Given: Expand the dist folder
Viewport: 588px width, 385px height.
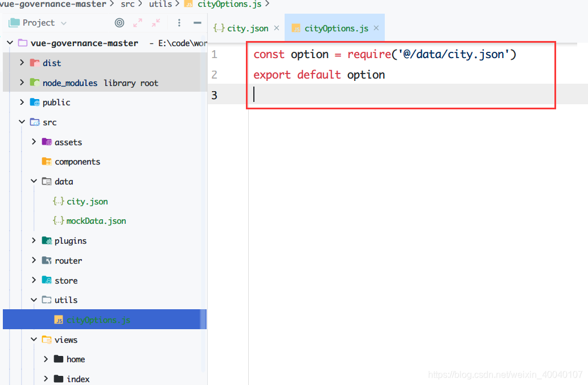Looking at the screenshot, I should [22, 63].
